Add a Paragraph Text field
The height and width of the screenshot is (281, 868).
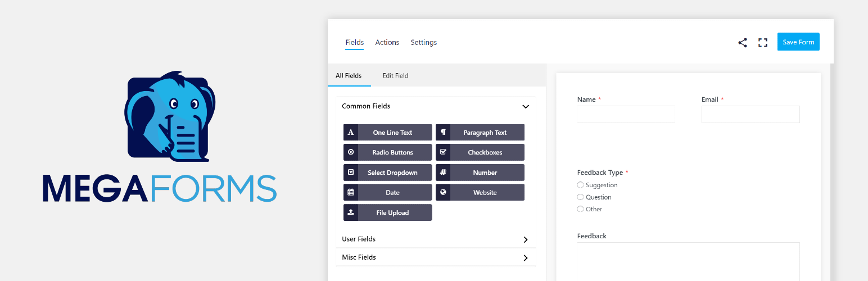(x=480, y=133)
